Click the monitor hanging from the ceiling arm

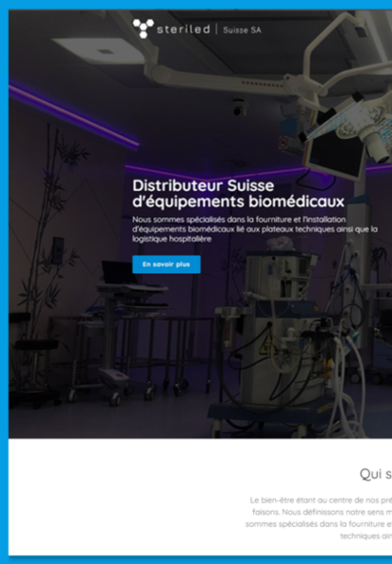click(333, 157)
